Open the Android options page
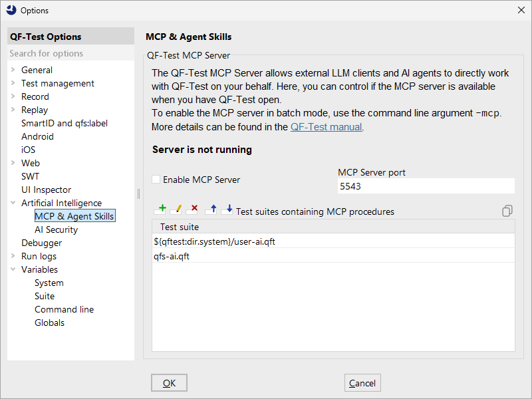Viewport: 532px width, 399px height. click(37, 136)
